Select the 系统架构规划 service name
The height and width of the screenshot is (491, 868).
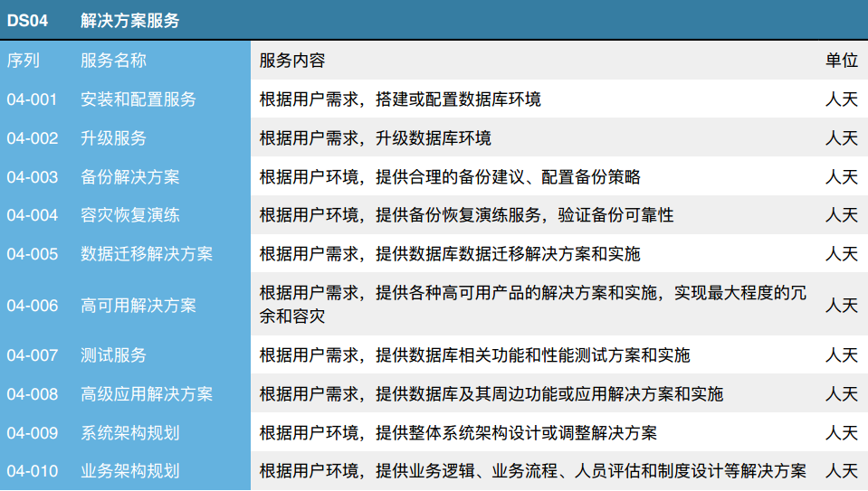tap(130, 433)
